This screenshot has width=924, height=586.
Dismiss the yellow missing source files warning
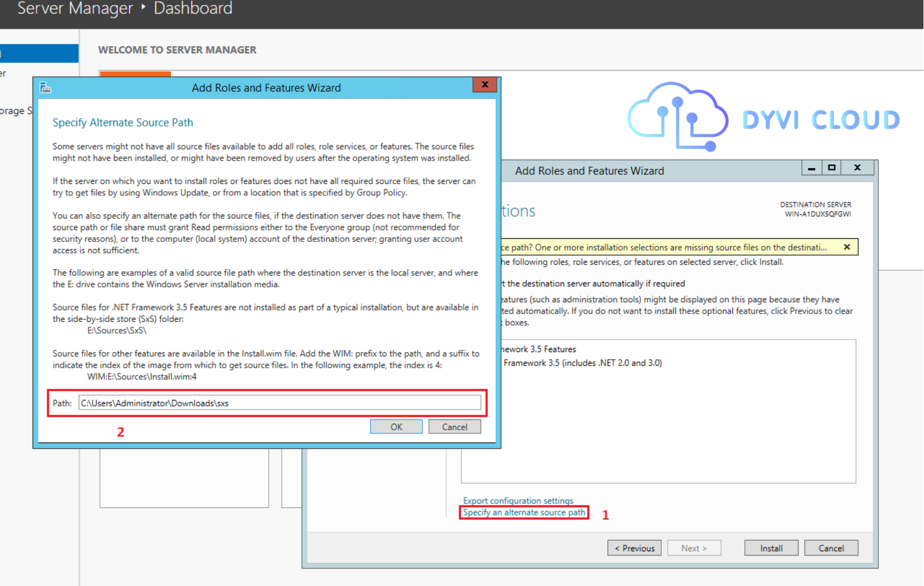coord(846,247)
